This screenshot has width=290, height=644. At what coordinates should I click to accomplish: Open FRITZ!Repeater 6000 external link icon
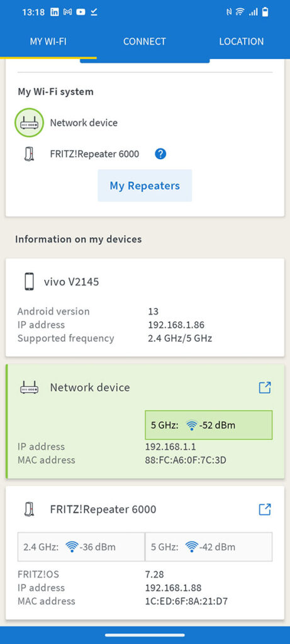(265, 509)
